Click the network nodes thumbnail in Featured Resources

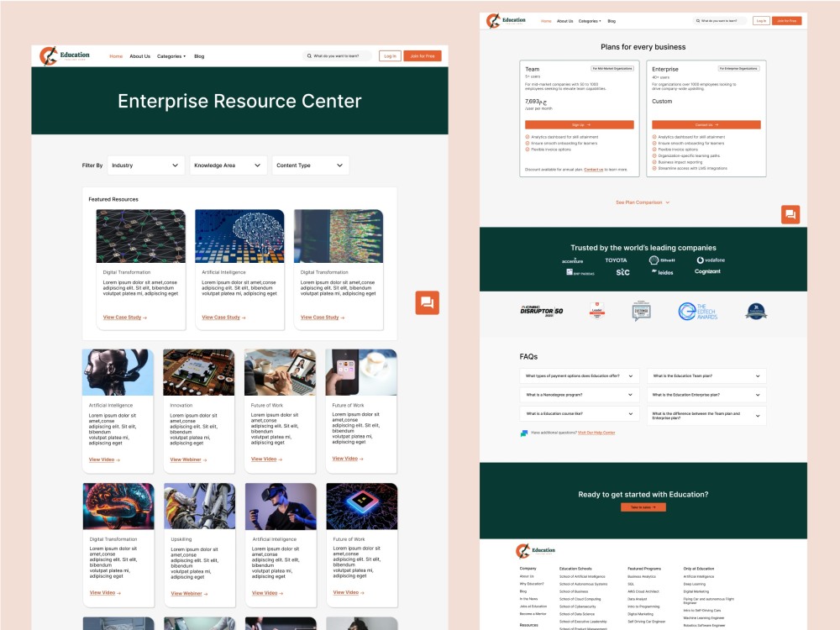click(x=141, y=236)
